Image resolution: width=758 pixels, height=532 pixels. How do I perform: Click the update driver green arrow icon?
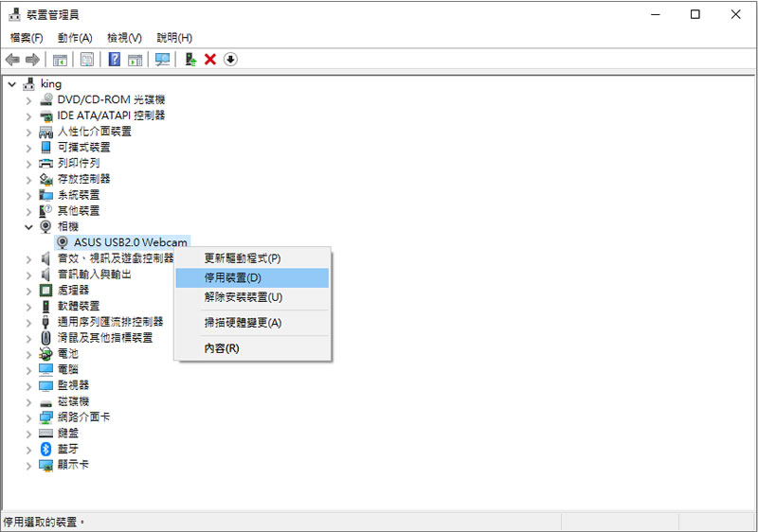pyautogui.click(x=190, y=60)
